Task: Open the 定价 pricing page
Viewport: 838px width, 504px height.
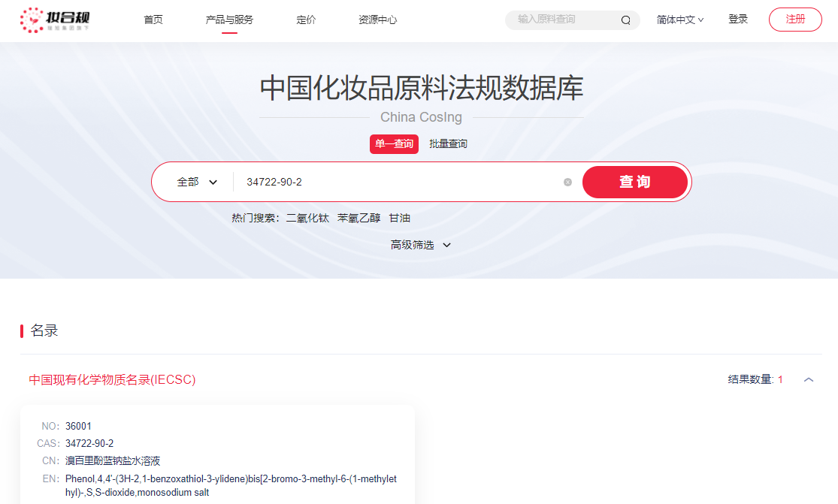Action: click(x=306, y=20)
